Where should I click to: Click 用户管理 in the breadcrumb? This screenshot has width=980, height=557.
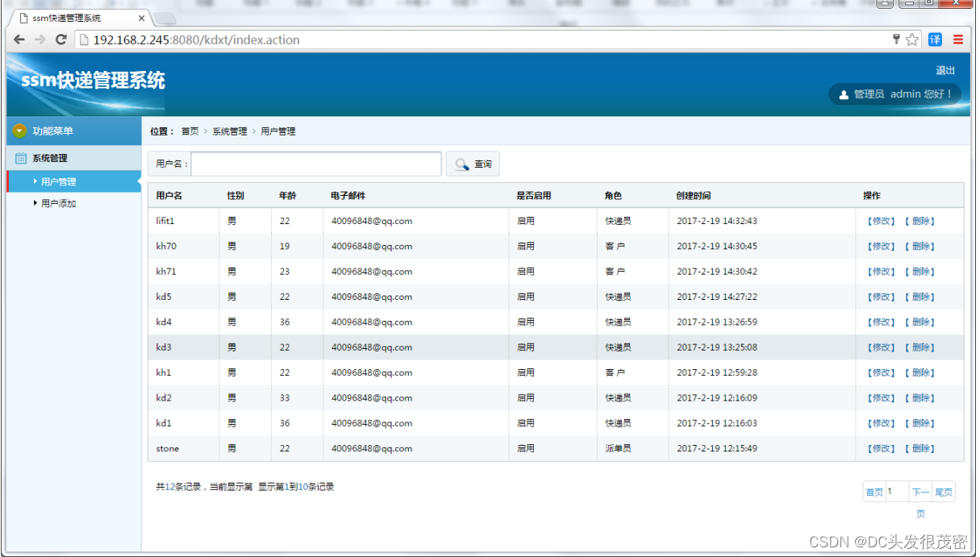tap(278, 131)
